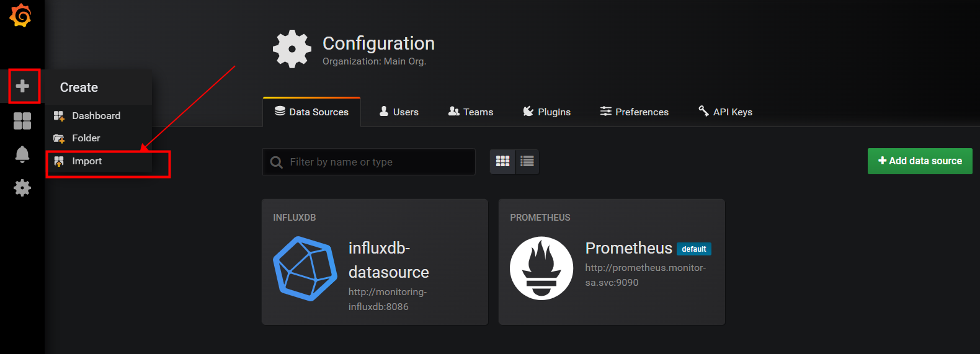Open the Configuration gear icon in sidebar
The image size is (980, 354).
22,188
